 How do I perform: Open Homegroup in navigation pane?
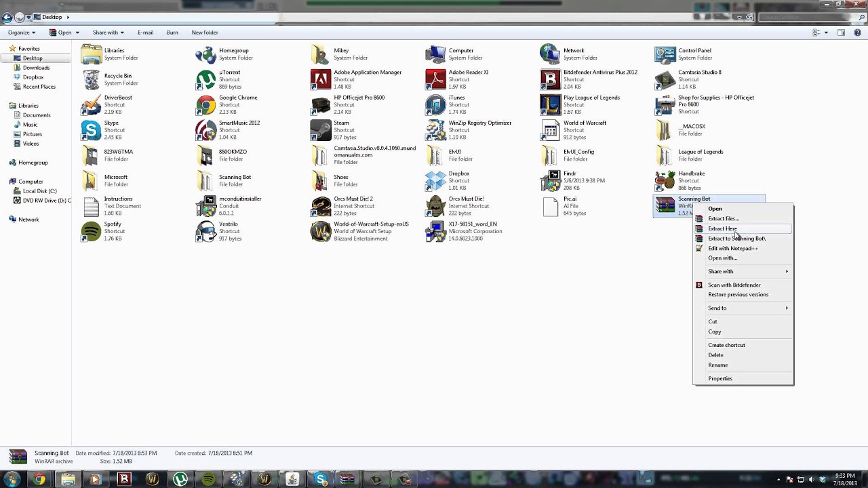click(33, 163)
